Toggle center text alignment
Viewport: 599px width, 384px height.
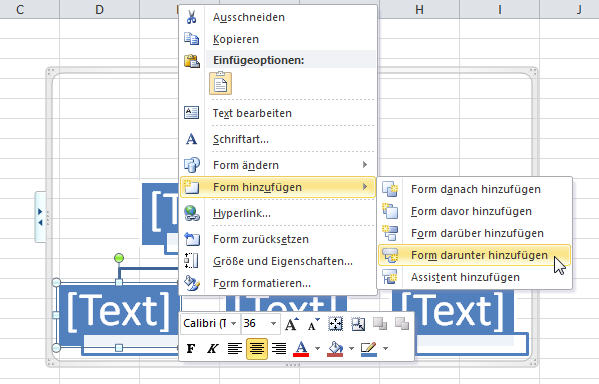(257, 348)
